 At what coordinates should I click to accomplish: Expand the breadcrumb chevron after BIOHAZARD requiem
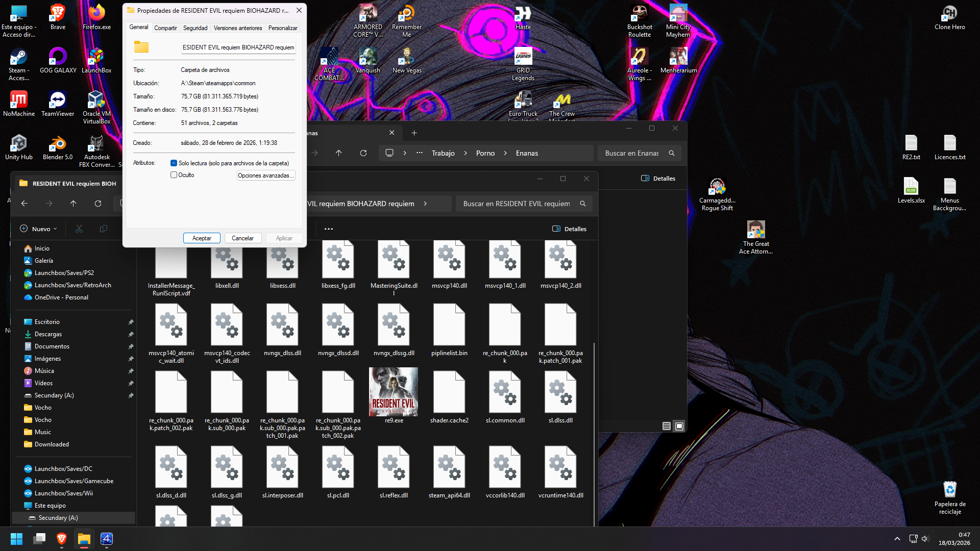click(x=425, y=204)
